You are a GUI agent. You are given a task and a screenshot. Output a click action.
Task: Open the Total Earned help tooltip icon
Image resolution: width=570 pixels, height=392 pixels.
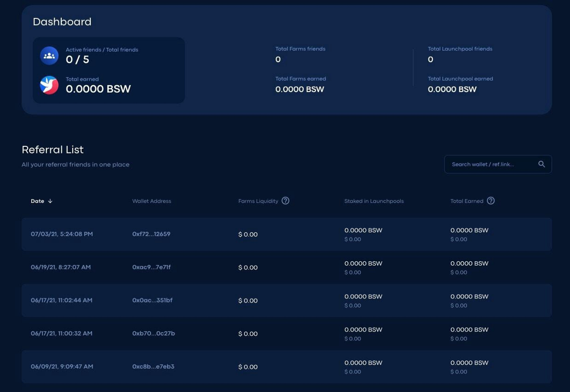click(491, 201)
